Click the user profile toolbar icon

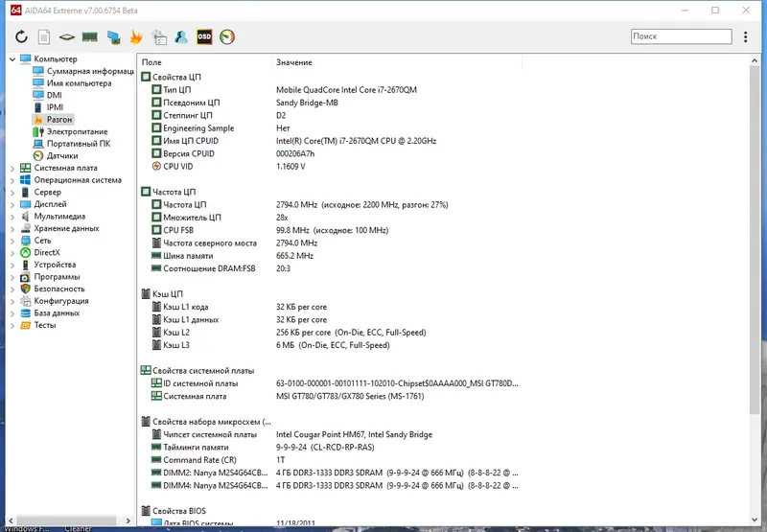(x=181, y=37)
